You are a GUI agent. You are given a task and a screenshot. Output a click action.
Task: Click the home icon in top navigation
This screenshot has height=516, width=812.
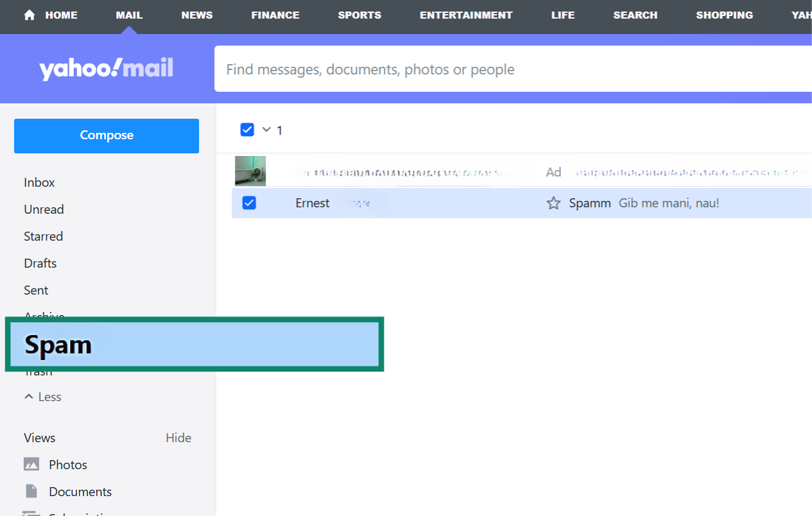click(30, 14)
